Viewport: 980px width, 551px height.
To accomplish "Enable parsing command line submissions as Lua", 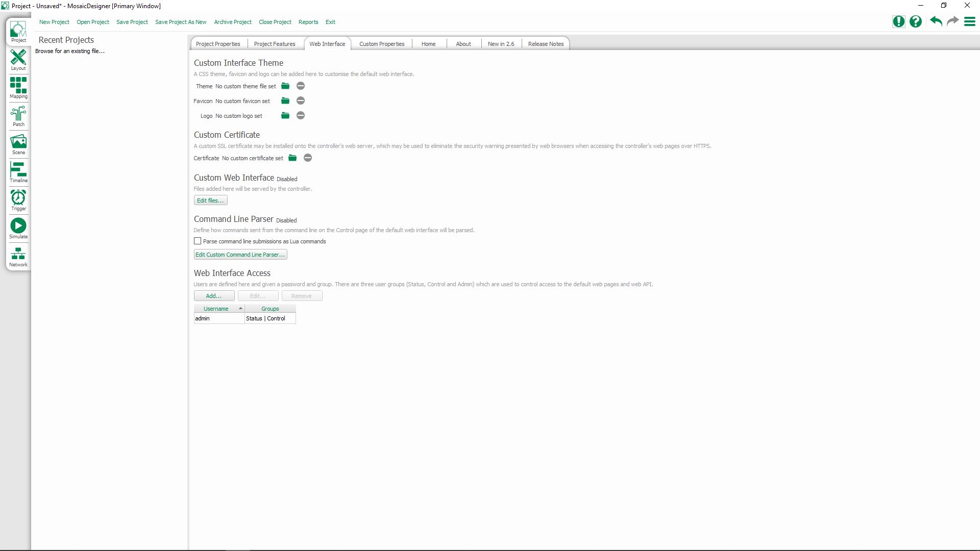I will click(x=198, y=240).
